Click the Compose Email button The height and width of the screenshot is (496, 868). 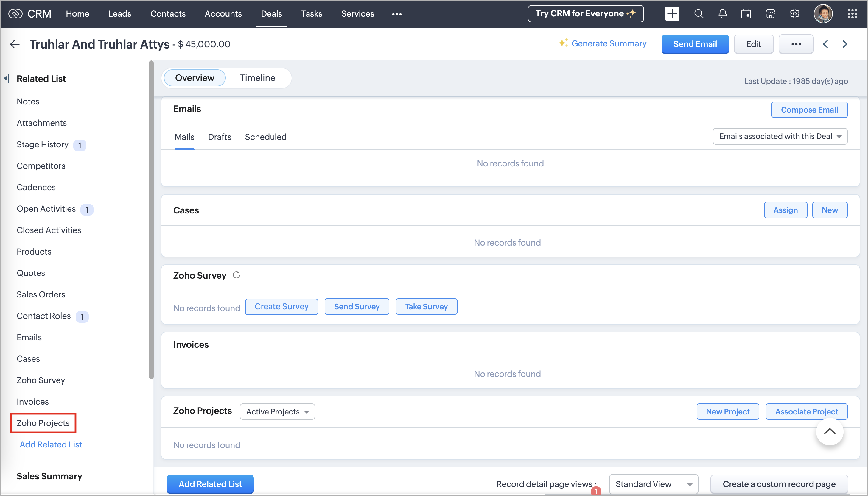[809, 110]
